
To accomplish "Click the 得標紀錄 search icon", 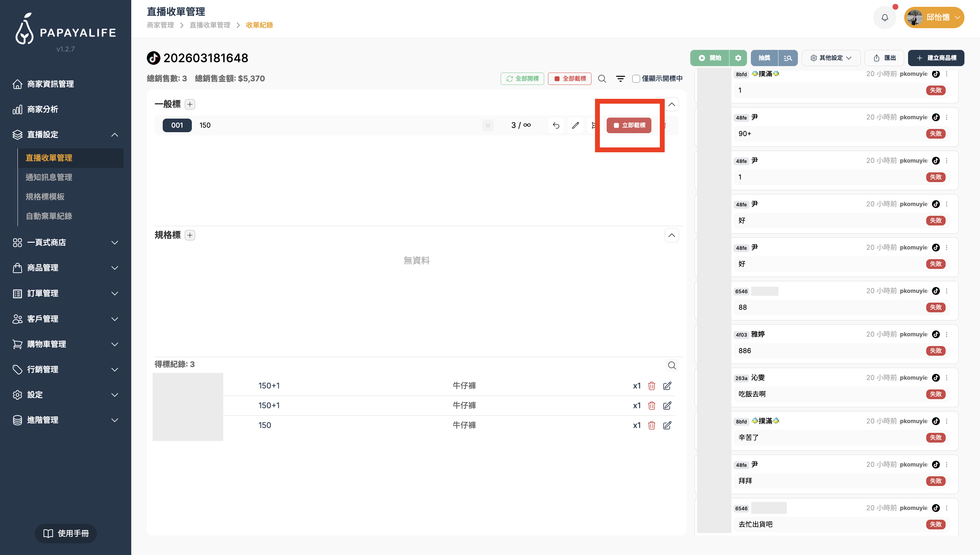I will (x=671, y=365).
